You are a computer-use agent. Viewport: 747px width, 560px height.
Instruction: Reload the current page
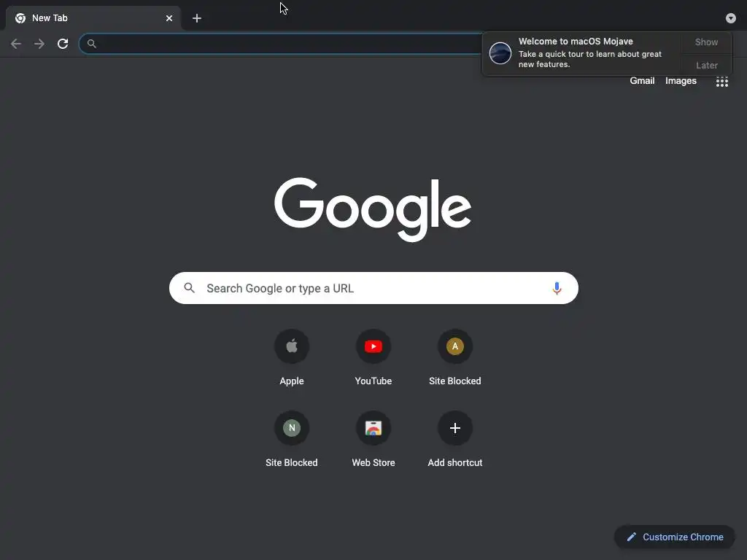(63, 44)
